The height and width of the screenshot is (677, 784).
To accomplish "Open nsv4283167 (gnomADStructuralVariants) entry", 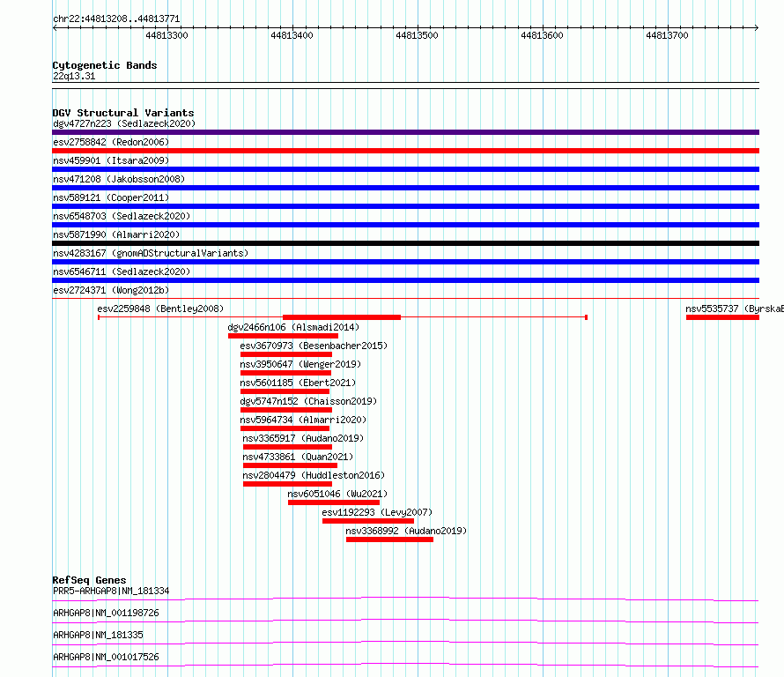I will pyautogui.click(x=151, y=253).
